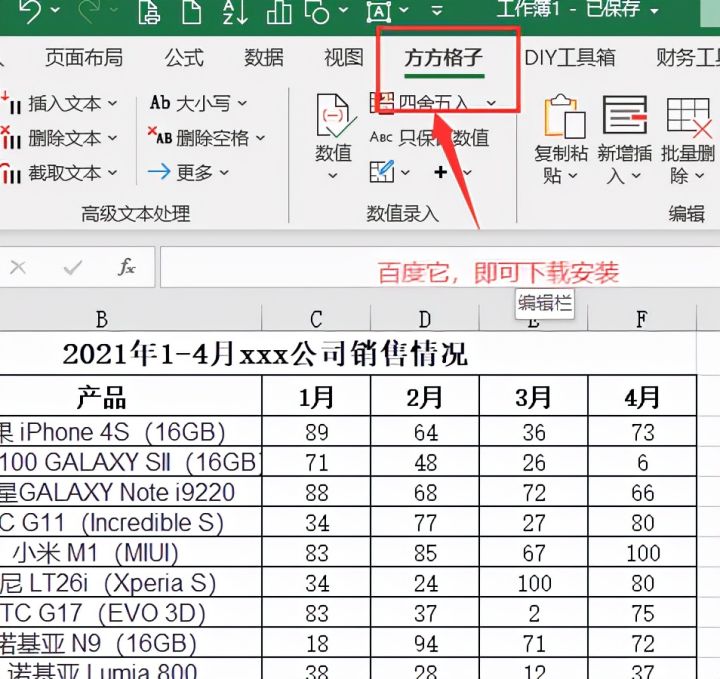Click the 小米 M1 (MIUI) cell
Screen dimensions: 720x679
pos(131,552)
